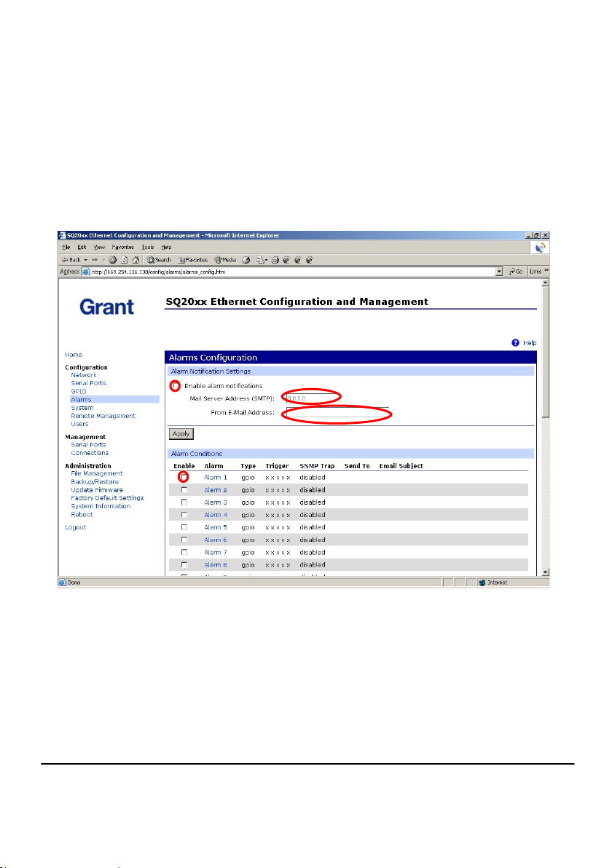This screenshot has height=868, width=612.
Task: Open the Favorites toolbar button
Action: (x=192, y=260)
